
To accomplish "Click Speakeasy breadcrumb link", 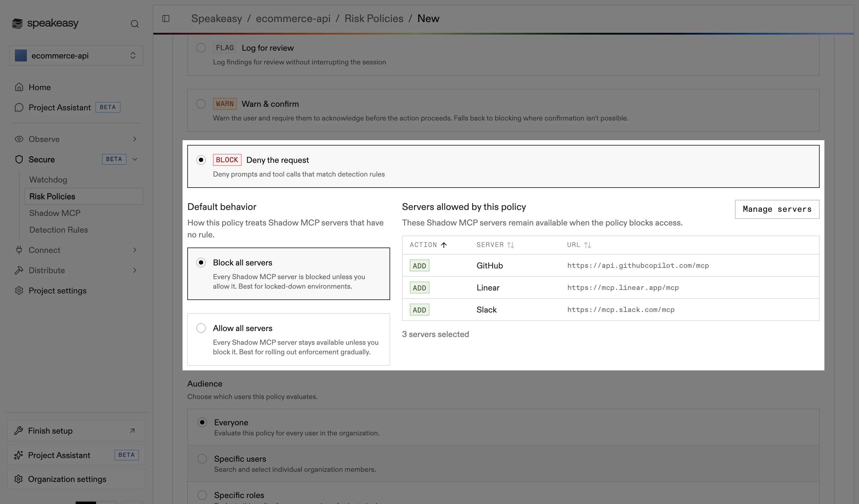I will click(x=217, y=18).
